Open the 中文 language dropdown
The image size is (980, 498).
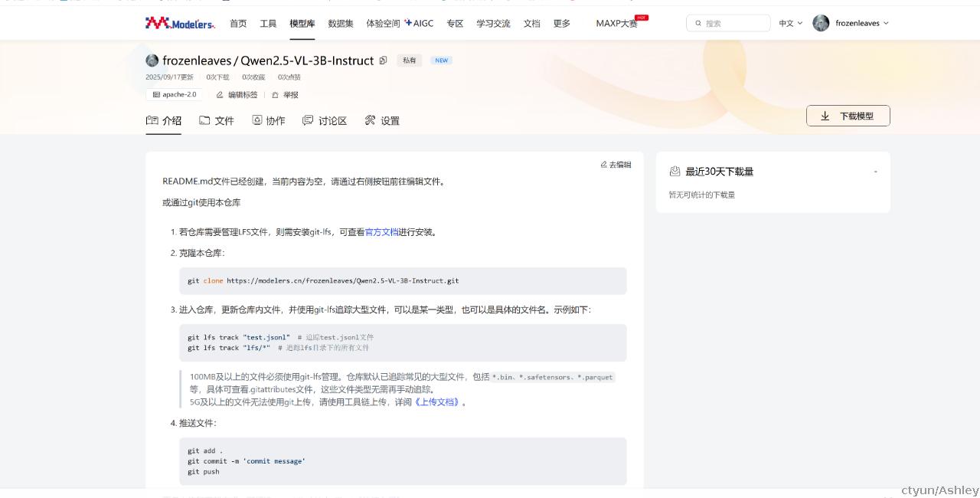791,24
